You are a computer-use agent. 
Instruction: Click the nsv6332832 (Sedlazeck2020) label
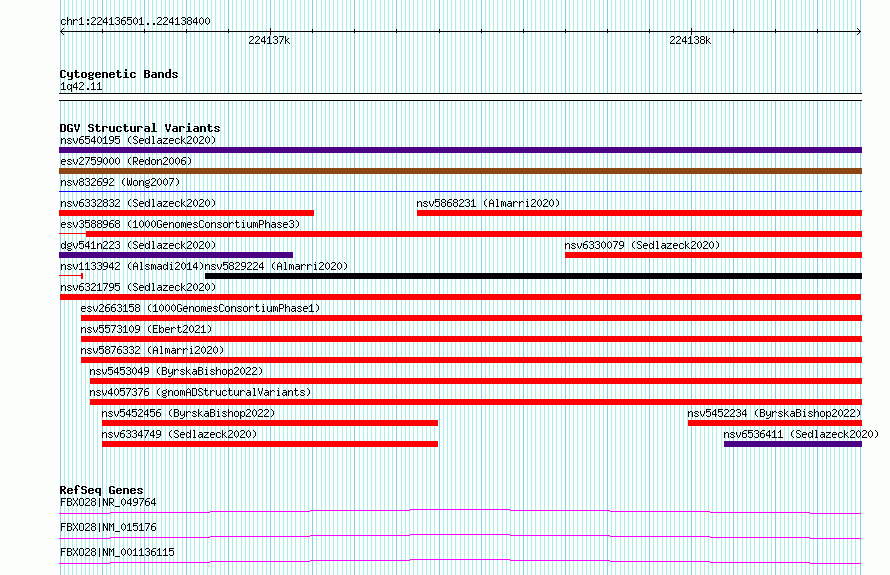click(x=138, y=203)
